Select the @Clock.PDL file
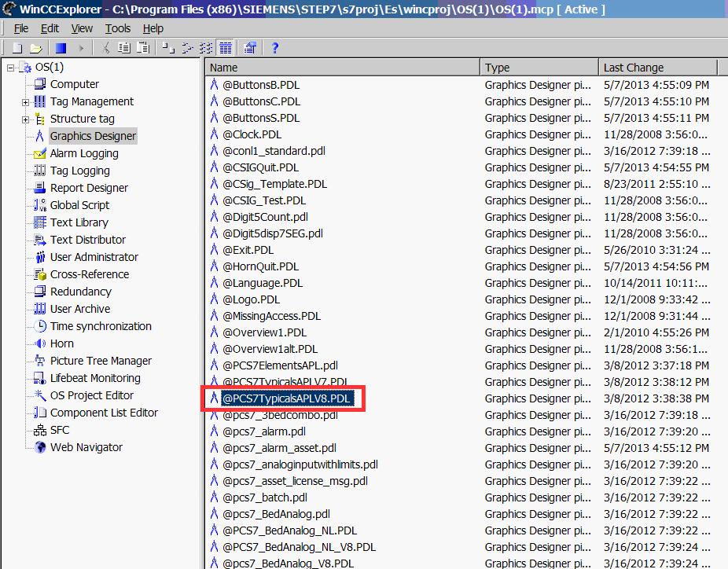The image size is (728, 569). [x=252, y=134]
